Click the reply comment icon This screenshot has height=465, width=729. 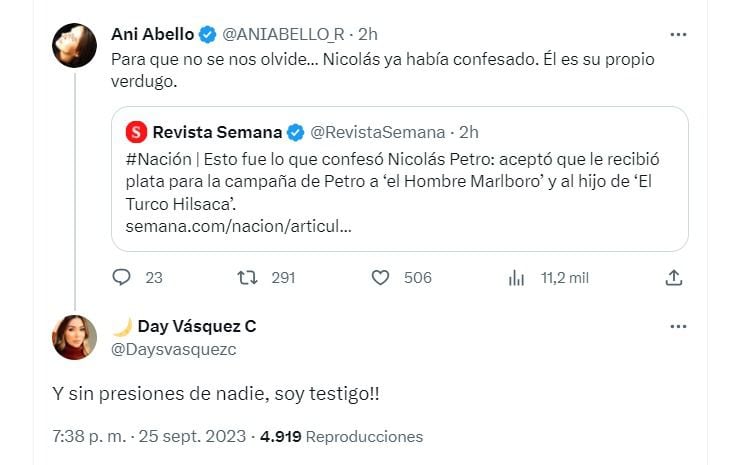click(x=121, y=277)
